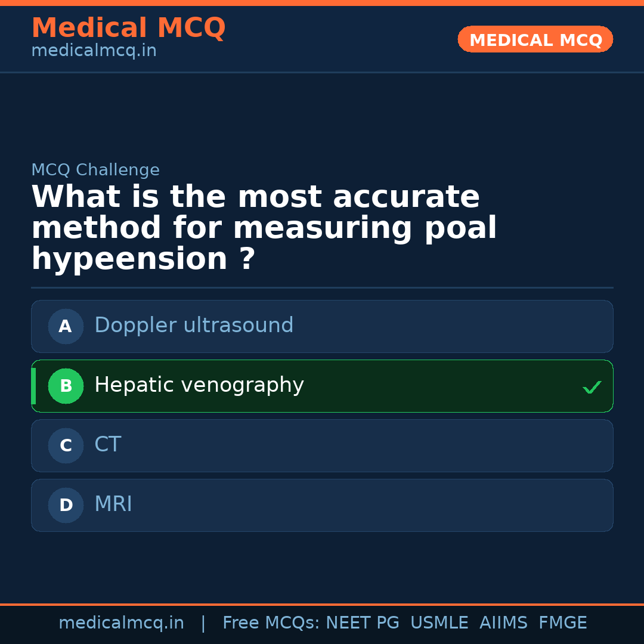
Task: Select AIIMS in the footer
Action: click(503, 623)
